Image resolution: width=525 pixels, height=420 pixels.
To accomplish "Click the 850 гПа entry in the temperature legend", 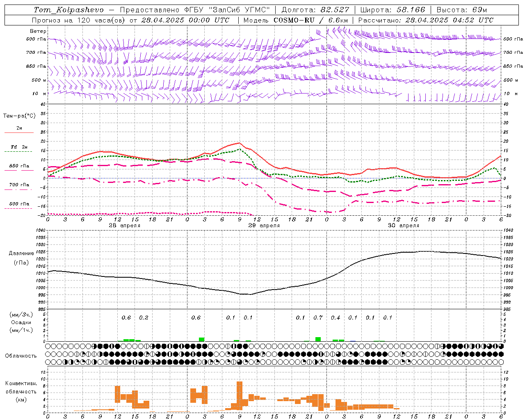I will 19,166.
